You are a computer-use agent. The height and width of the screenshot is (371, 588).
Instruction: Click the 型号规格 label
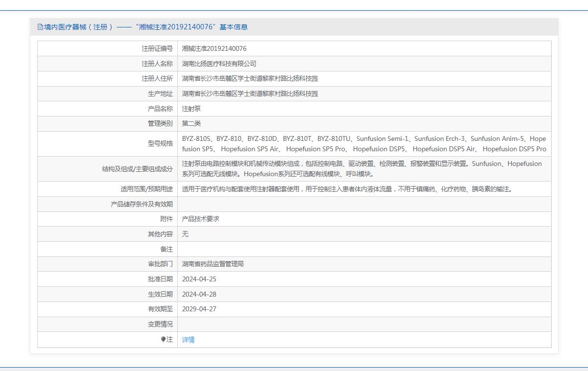160,143
